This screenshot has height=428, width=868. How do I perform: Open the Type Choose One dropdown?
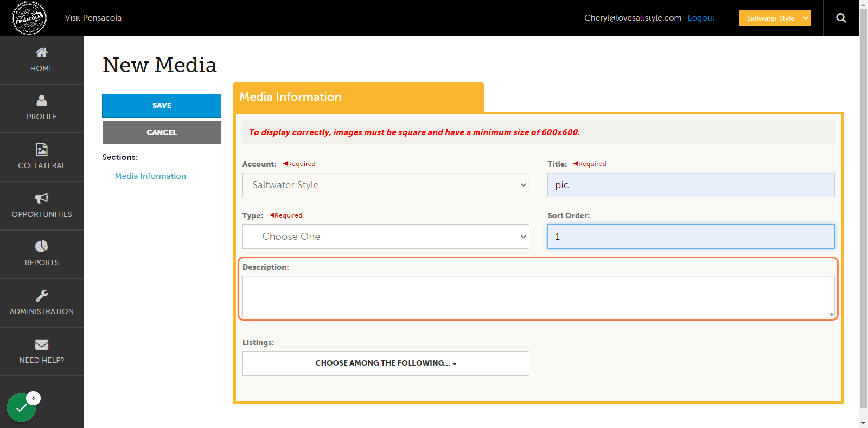pyautogui.click(x=386, y=237)
